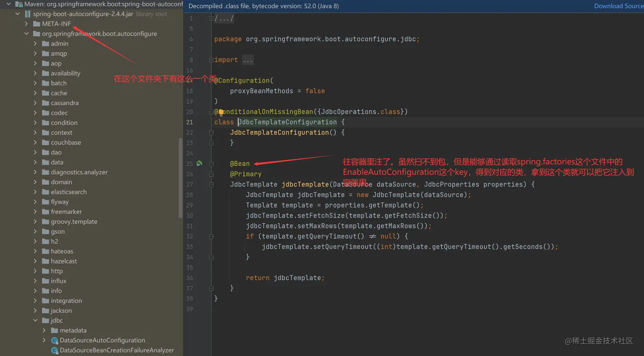Click the influx folder icon
This screenshot has width=644, height=356.
tap(46, 281)
